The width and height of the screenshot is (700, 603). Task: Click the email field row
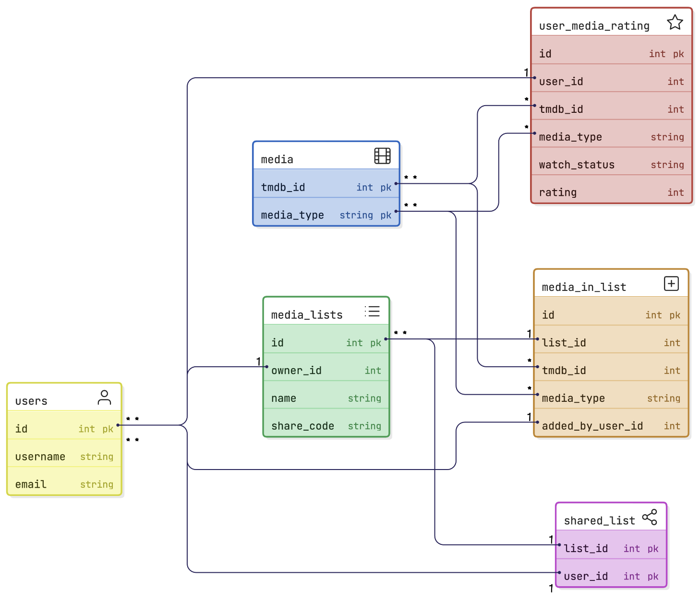64,481
